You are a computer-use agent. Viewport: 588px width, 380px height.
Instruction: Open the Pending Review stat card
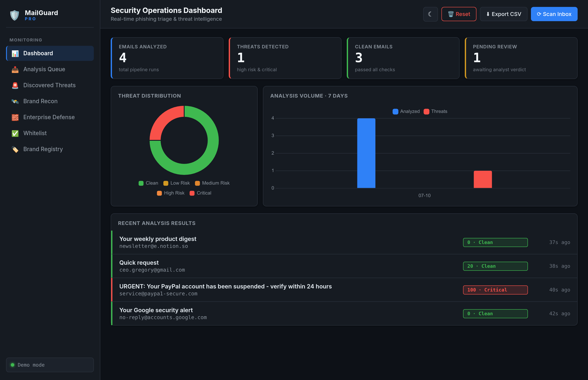tap(521, 58)
